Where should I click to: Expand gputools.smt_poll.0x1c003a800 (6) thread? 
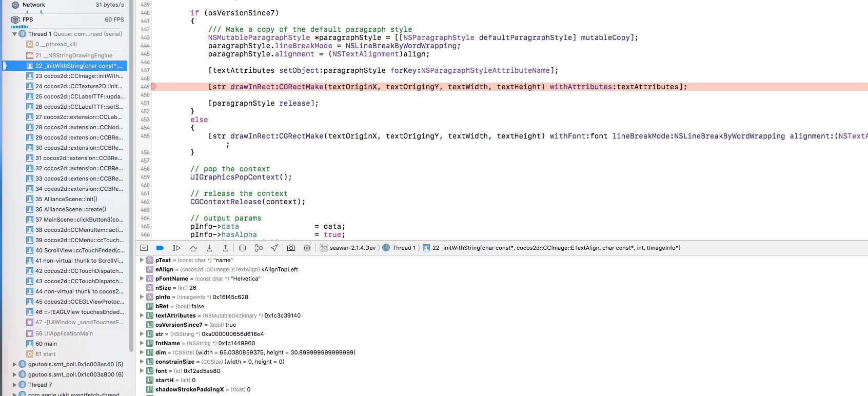coord(14,374)
